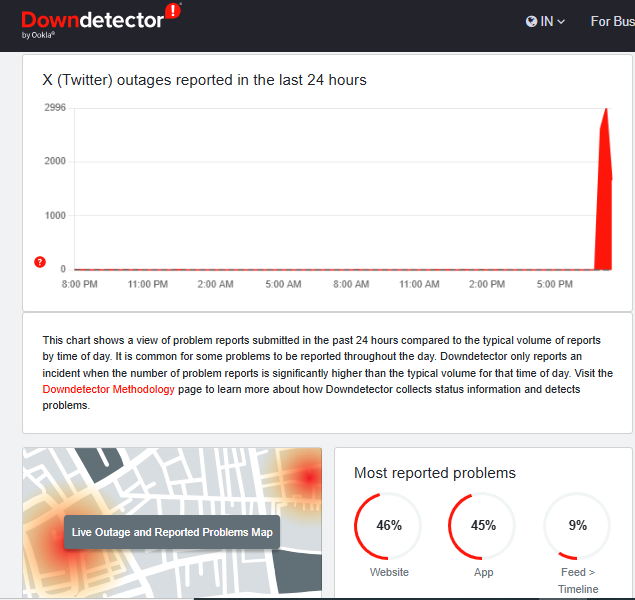Click the 2996 value on y-axis
This screenshot has width=635, height=600.
[x=54, y=107]
